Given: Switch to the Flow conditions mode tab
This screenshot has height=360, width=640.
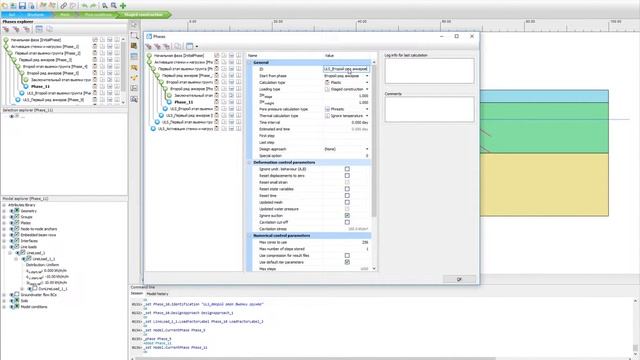Looking at the screenshot, I should (98, 15).
